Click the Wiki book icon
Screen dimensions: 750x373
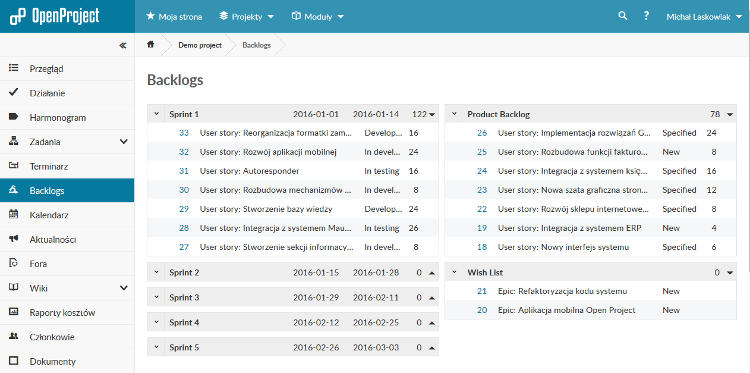13,288
